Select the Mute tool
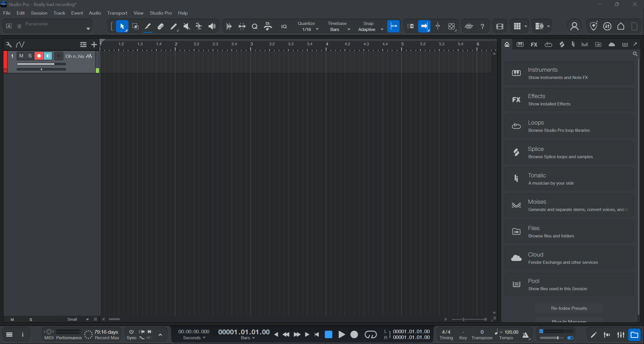The image size is (644, 344). (x=186, y=26)
